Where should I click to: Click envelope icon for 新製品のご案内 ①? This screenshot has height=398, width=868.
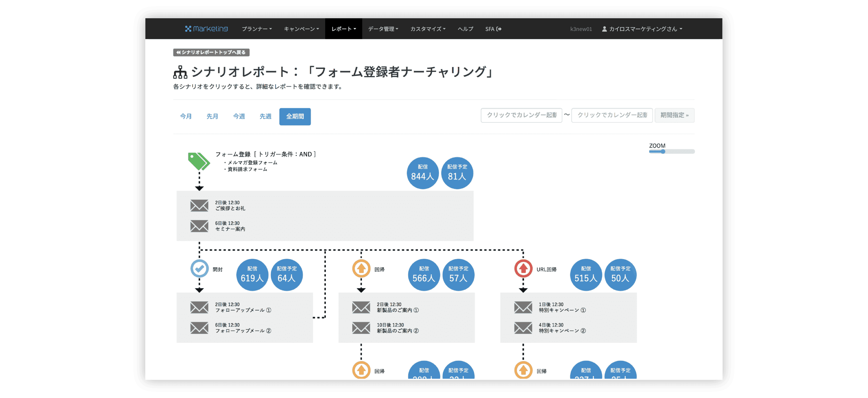[x=361, y=307]
